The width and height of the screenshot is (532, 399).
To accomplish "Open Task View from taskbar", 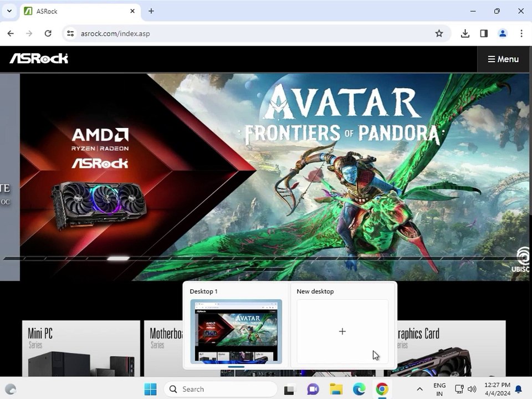I will point(289,389).
